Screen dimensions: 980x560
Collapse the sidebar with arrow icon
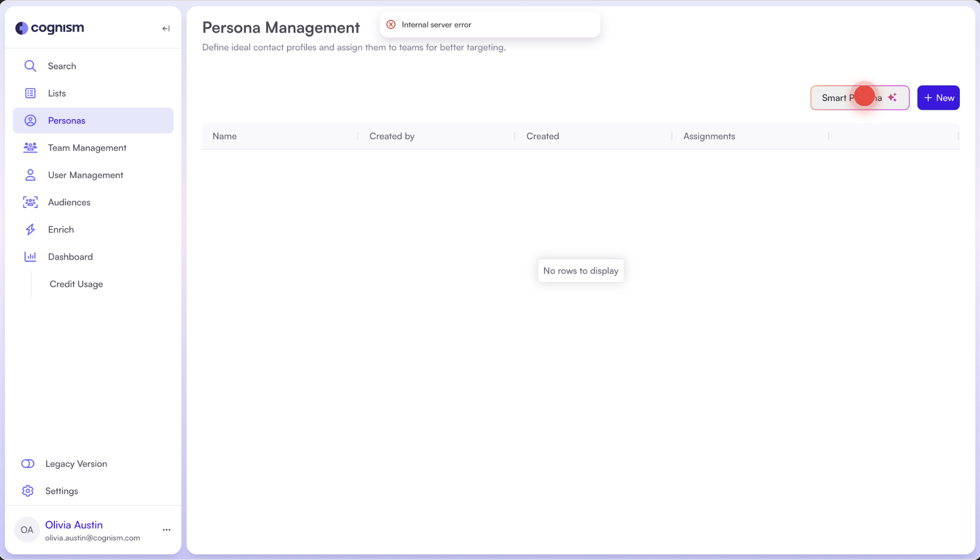(x=166, y=29)
